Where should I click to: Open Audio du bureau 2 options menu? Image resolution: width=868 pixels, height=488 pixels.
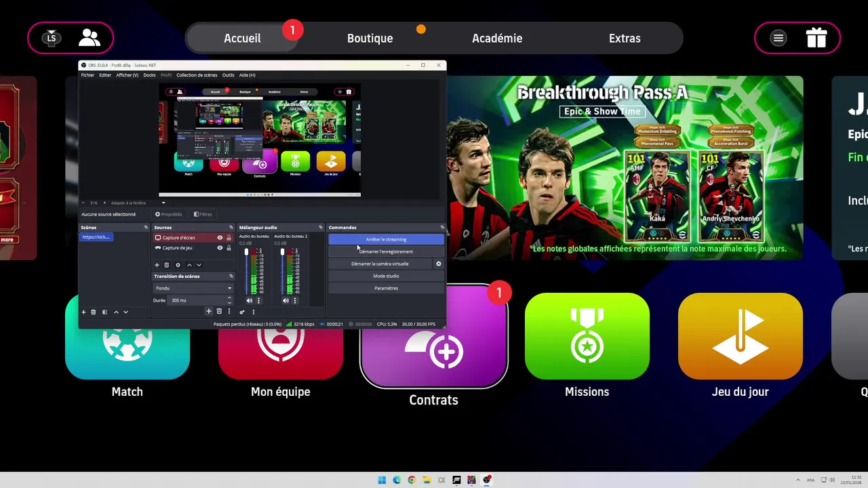click(x=294, y=300)
